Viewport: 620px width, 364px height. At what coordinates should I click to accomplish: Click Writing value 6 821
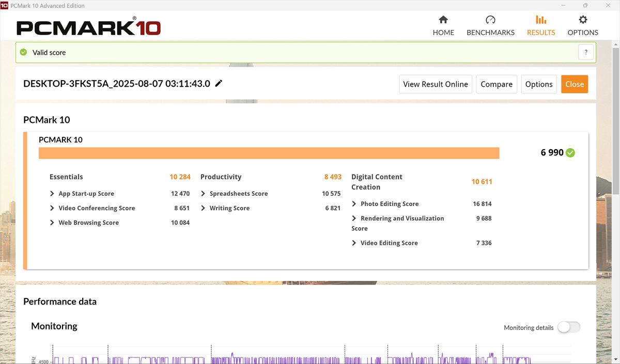point(333,208)
